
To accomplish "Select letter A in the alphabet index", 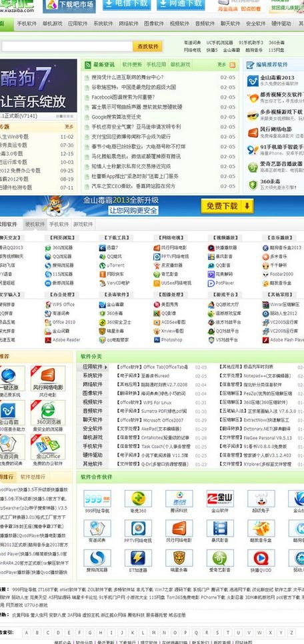I will [x=27, y=633].
